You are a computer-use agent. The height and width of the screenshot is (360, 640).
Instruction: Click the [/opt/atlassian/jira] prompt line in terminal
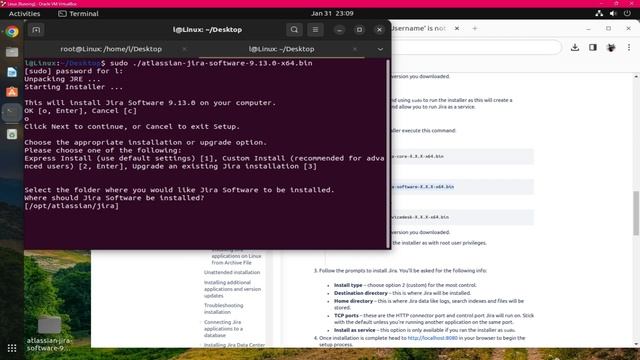[x=72, y=206]
